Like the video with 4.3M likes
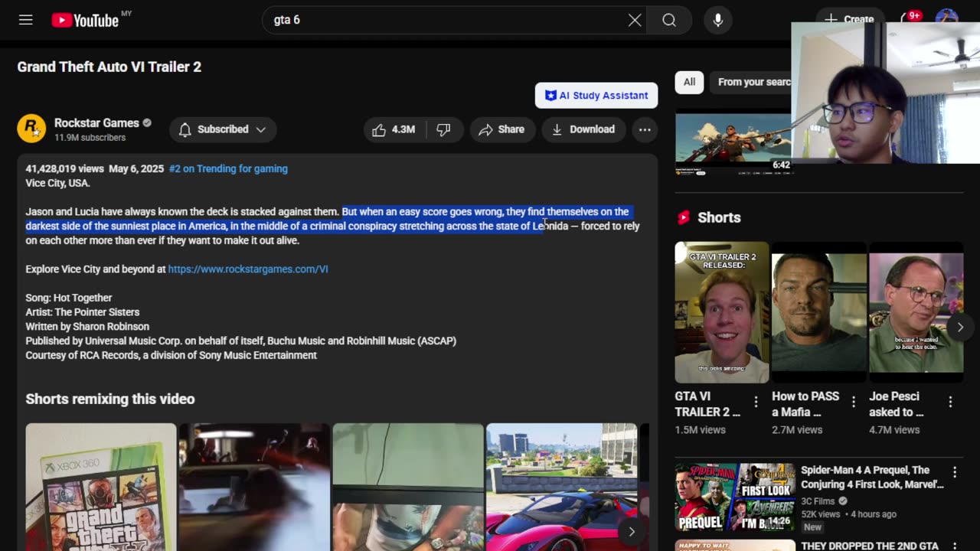 pyautogui.click(x=394, y=129)
